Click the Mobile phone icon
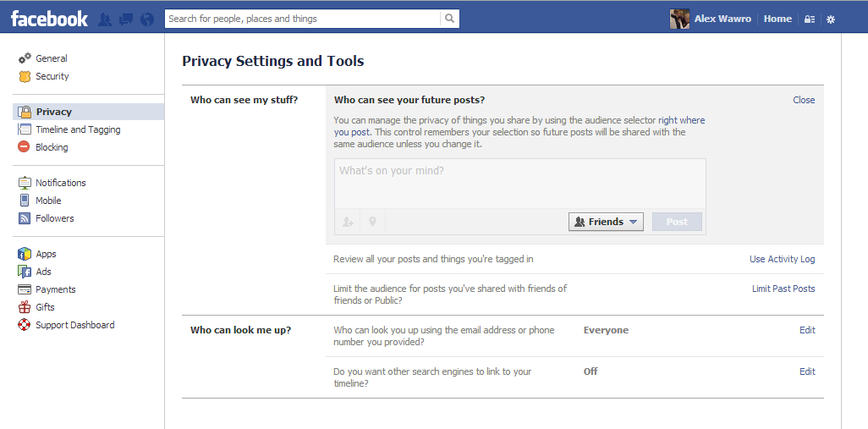 click(25, 201)
